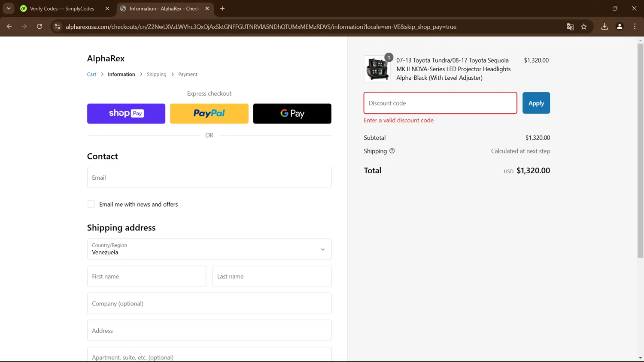This screenshot has width=644, height=362.
Task: Open the Chrome three-dot menu
Action: pos(635,27)
